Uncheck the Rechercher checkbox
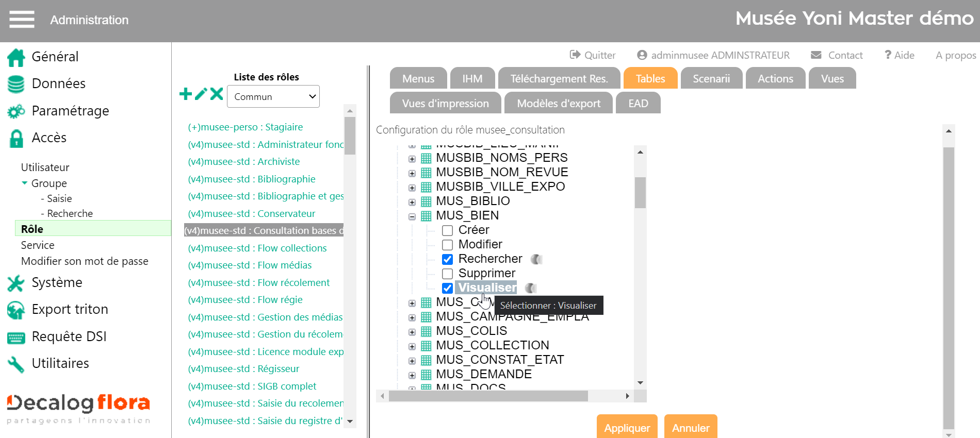The height and width of the screenshot is (438, 980). (x=447, y=259)
